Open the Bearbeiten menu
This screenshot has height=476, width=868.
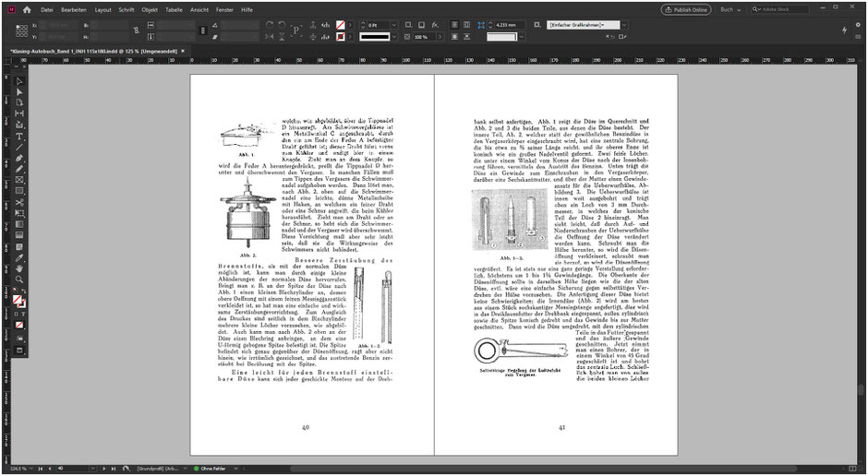click(74, 10)
